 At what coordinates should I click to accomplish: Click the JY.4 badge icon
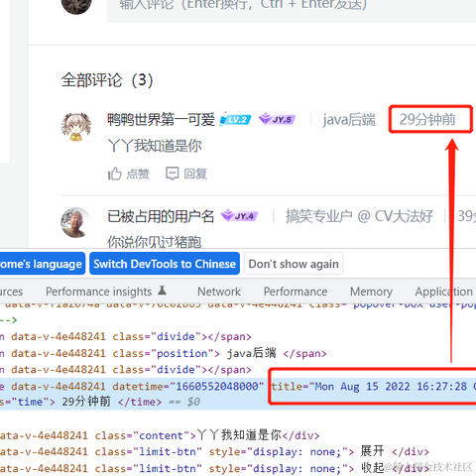tap(239, 216)
